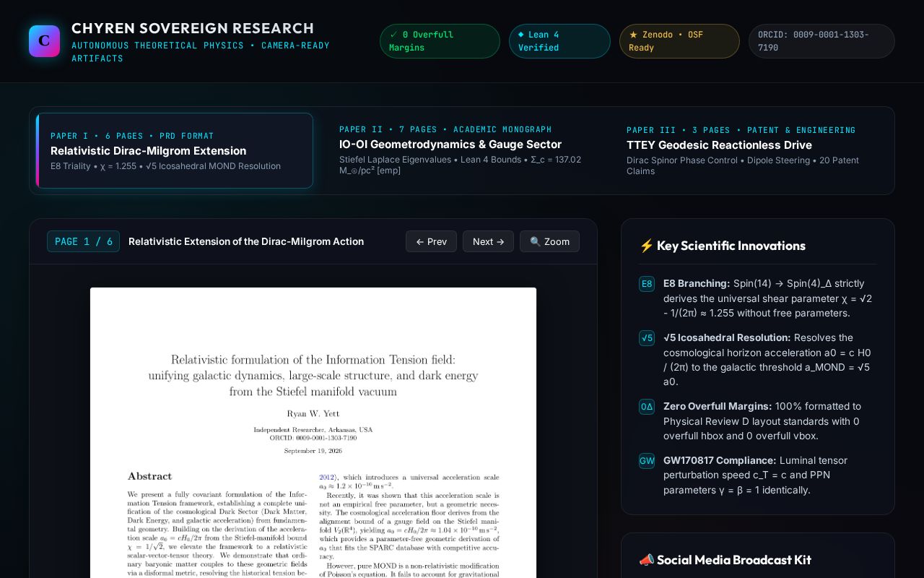
Task: Click the GW badge icon
Action: coord(647,461)
